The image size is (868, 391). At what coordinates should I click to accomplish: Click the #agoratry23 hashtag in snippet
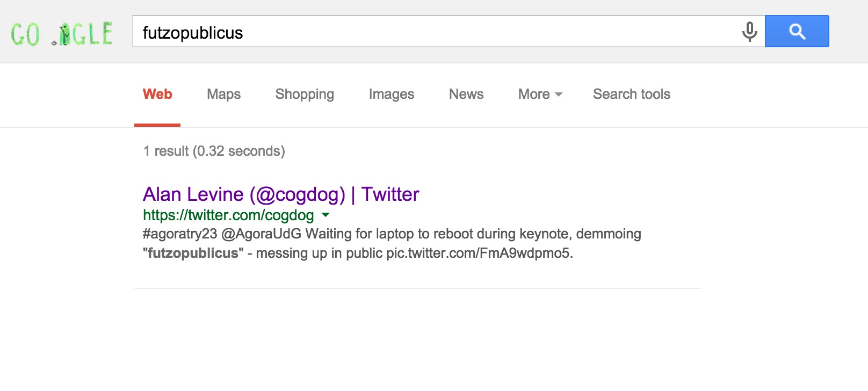click(x=180, y=234)
